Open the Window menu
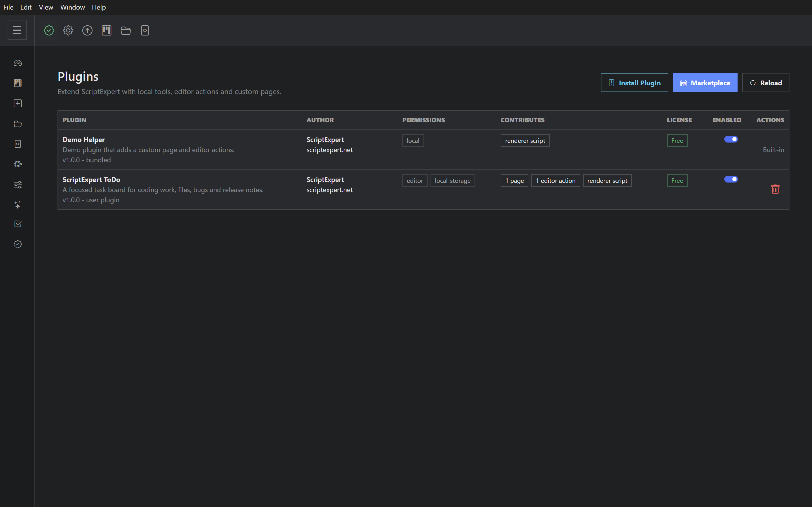This screenshot has height=507, width=812. pyautogui.click(x=72, y=7)
